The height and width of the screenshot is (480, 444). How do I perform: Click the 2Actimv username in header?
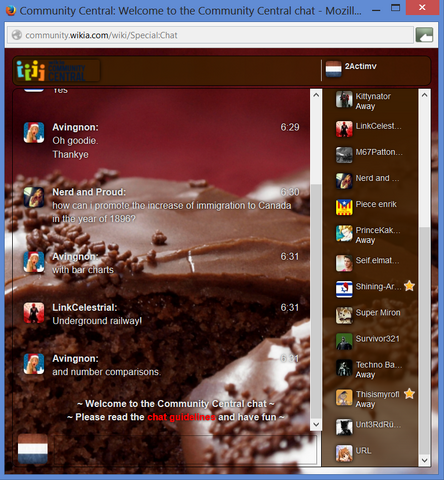361,66
